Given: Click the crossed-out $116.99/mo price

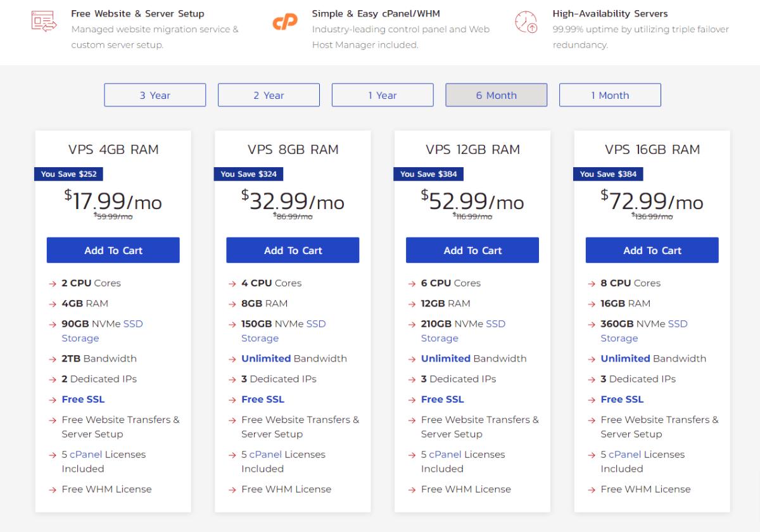Looking at the screenshot, I should point(472,217).
